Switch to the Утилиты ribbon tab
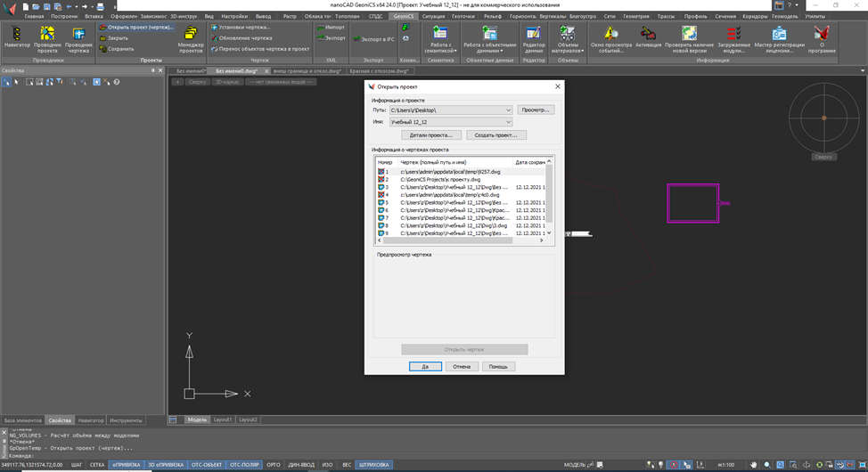 click(815, 17)
